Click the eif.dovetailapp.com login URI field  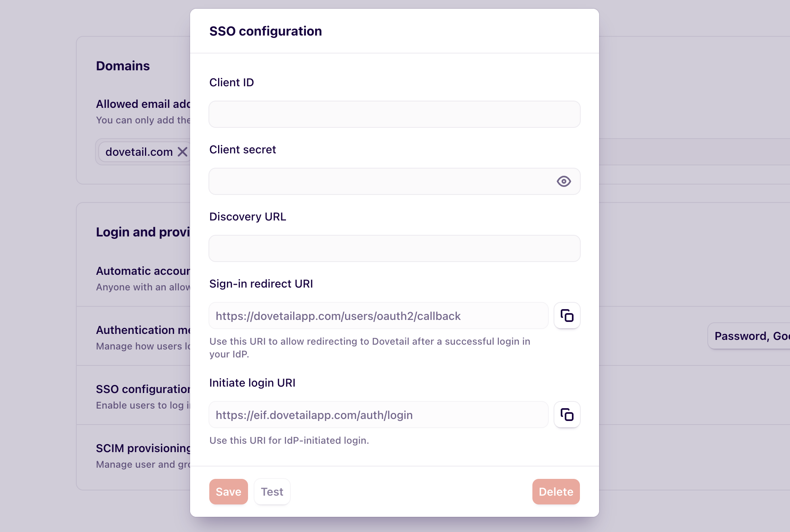click(x=378, y=415)
